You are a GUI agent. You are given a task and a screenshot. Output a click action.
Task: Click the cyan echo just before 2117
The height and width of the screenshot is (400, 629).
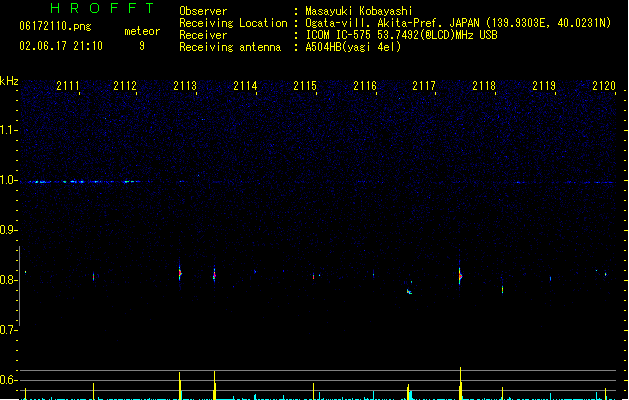[409, 291]
